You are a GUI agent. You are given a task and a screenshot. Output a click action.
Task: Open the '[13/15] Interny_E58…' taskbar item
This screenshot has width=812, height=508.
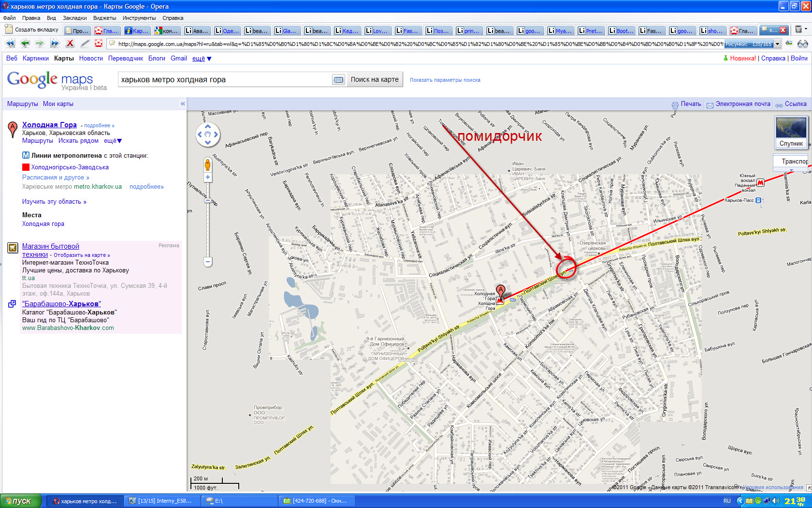click(x=162, y=501)
